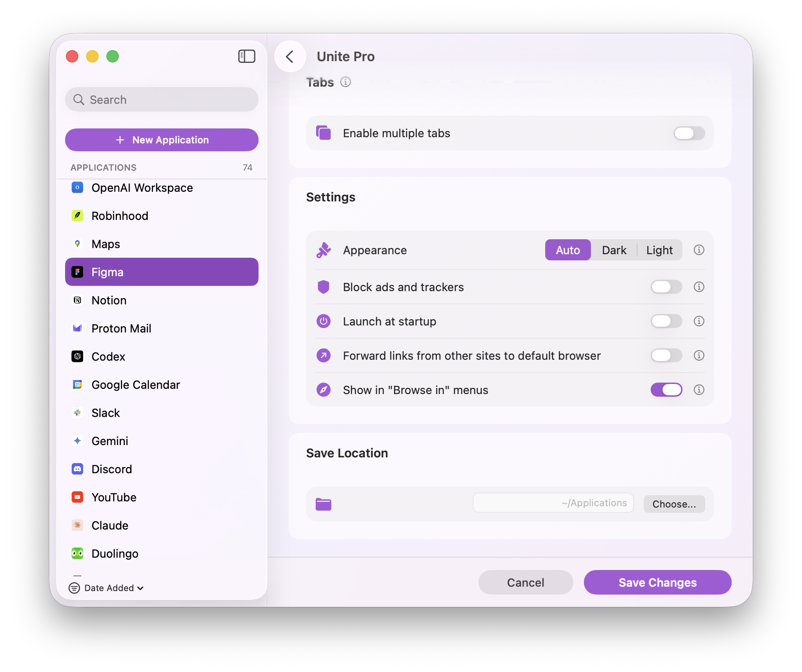Select YouTube in applications list
The height and width of the screenshot is (672, 802).
pos(162,497)
